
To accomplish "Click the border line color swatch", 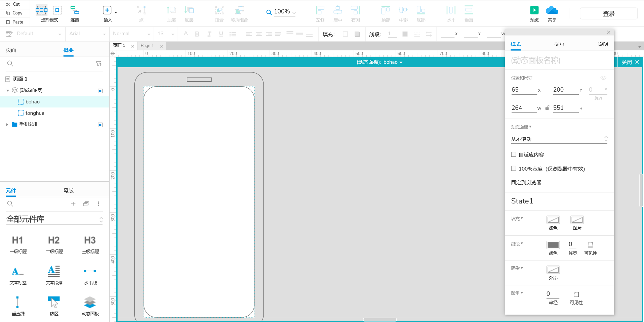I will (x=553, y=245).
